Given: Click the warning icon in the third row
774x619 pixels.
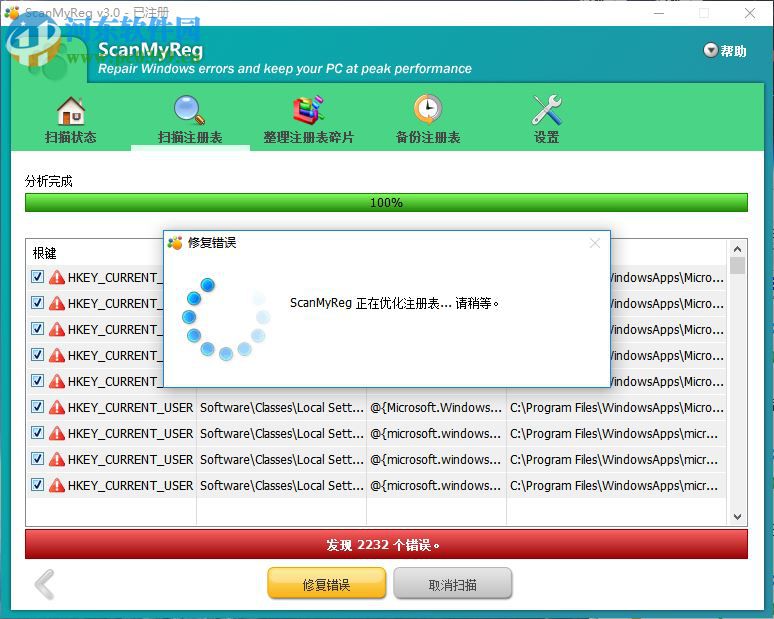Looking at the screenshot, I should pos(57,329).
